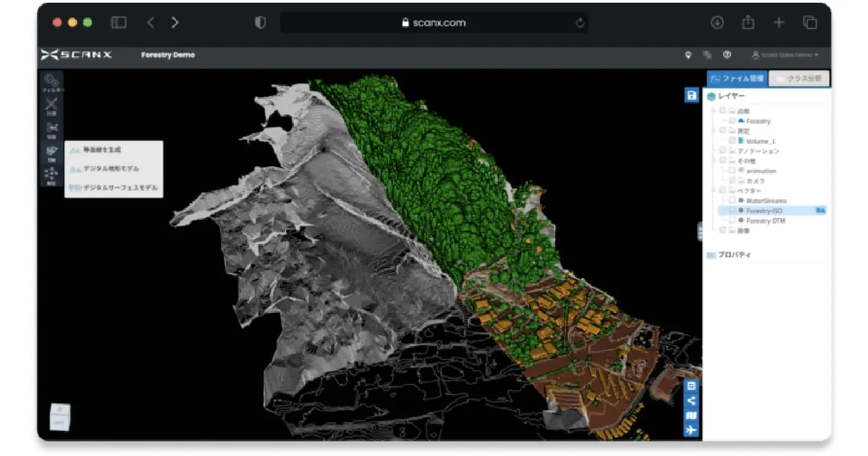Collapse the 点群 folder in layer tree
The height and width of the screenshot is (456, 868).
[714, 111]
